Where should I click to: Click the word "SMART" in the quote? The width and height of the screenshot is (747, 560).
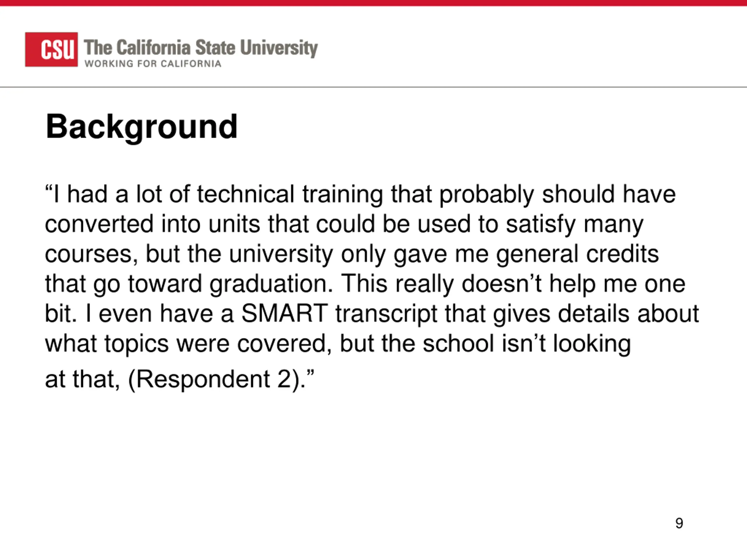pos(284,314)
